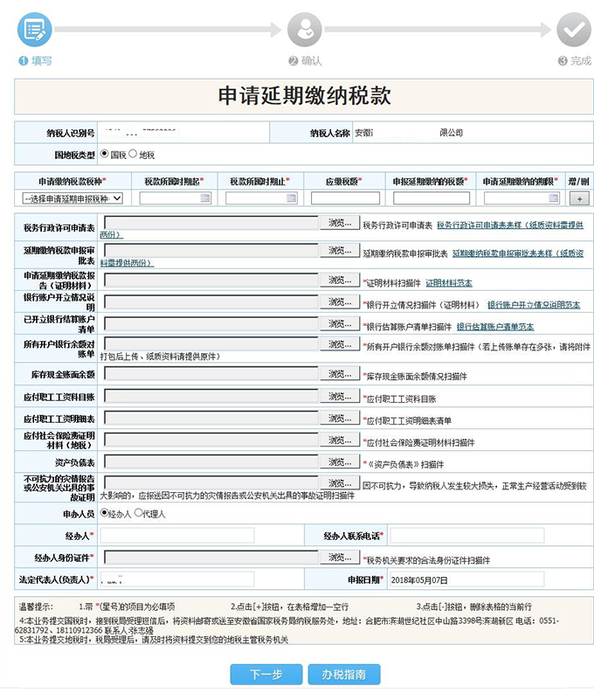Open calendar for 申请延期缴纳的期限
This screenshot has width=594, height=700.
(551, 198)
